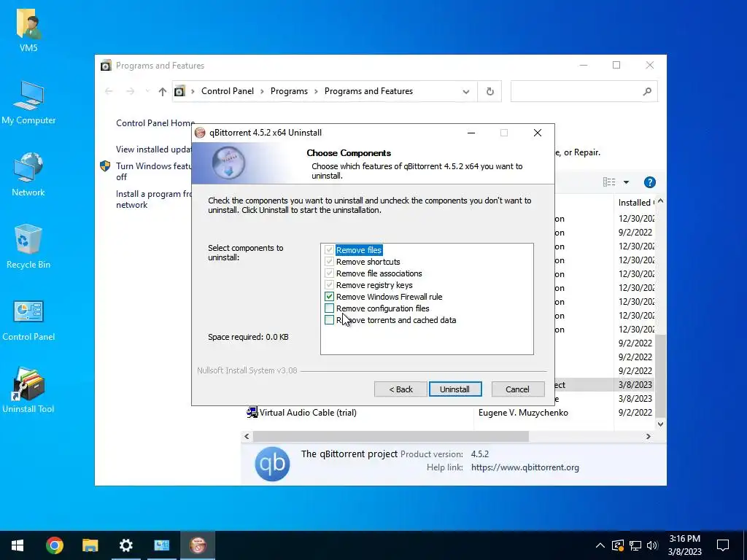The height and width of the screenshot is (560, 747).
Task: Toggle the Remove files checkbox
Action: (x=329, y=250)
